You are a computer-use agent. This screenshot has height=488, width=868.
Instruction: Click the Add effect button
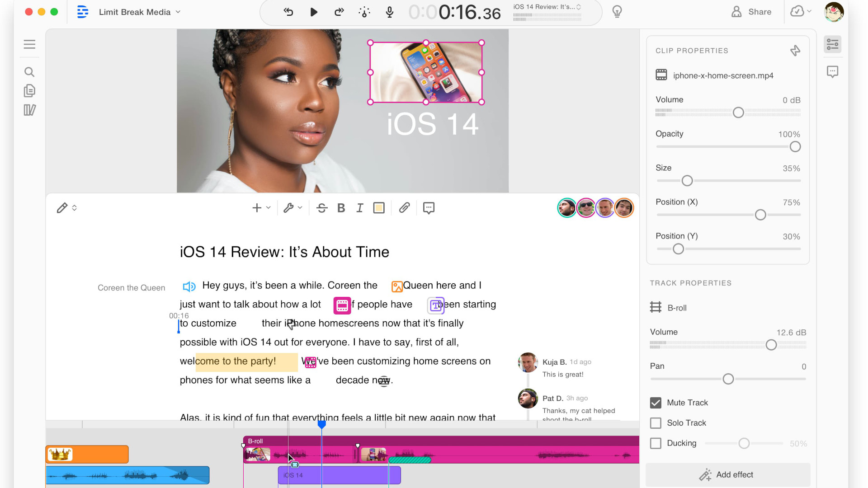click(x=727, y=475)
